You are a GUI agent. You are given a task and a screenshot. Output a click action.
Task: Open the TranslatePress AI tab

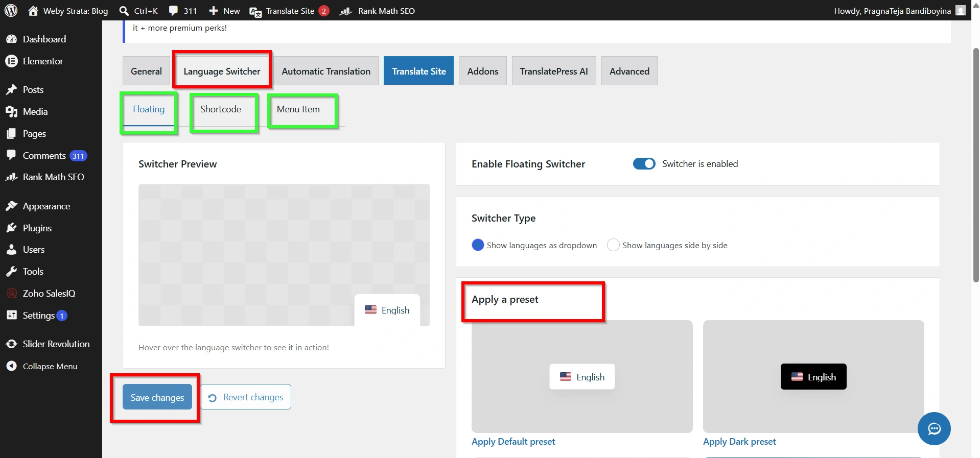(x=554, y=71)
